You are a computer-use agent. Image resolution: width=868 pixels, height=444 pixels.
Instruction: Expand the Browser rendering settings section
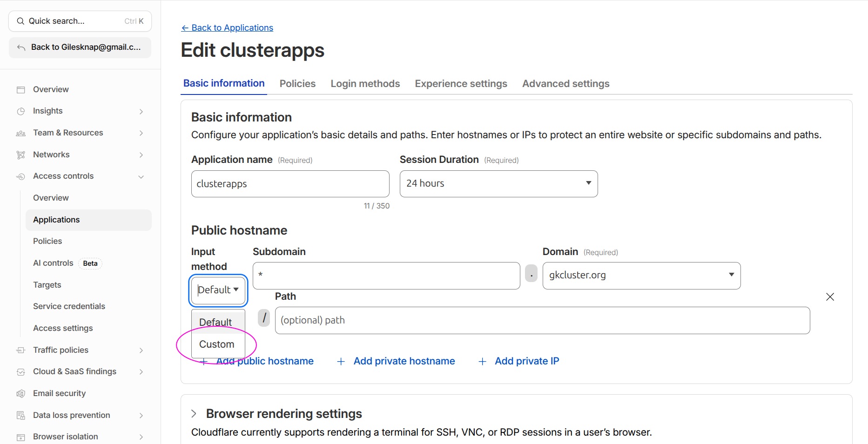[194, 413]
